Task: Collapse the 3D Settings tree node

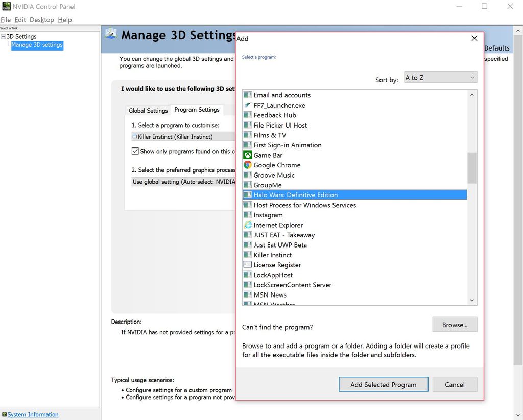Action: 4,36
